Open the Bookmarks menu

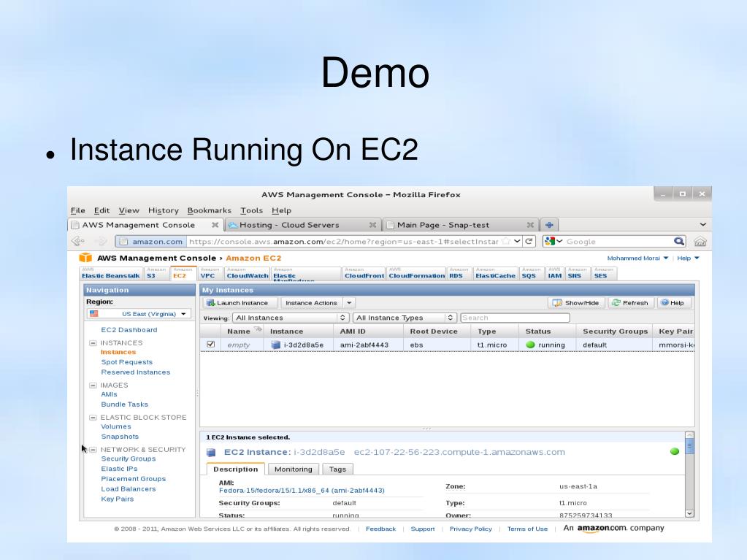209,210
